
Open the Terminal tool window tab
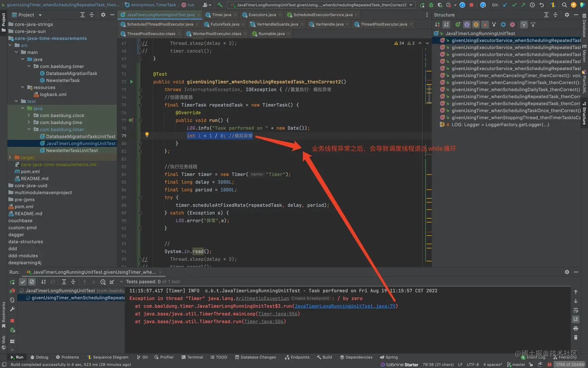tap(192, 357)
